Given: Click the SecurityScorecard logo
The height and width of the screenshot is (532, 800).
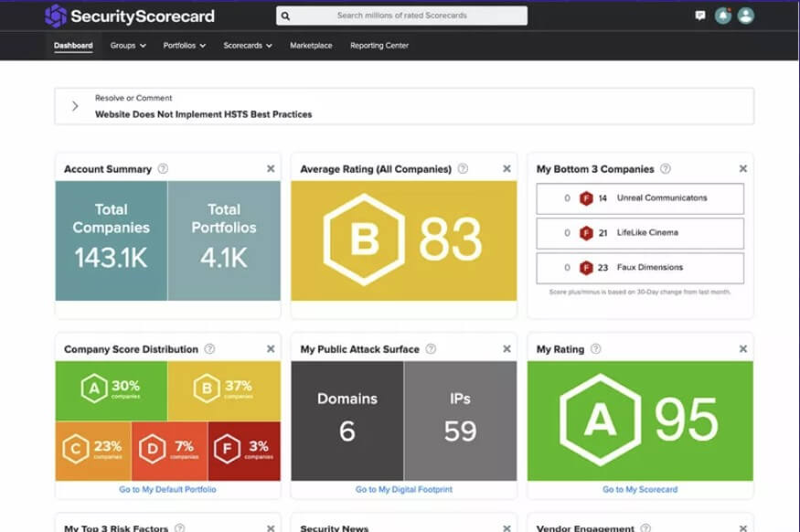Looking at the screenshot, I should [130, 16].
